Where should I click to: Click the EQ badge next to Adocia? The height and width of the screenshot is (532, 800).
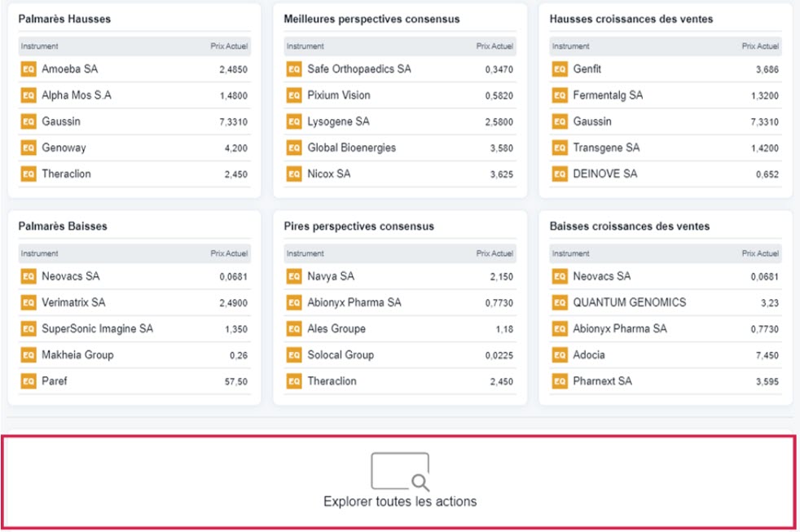click(x=560, y=355)
